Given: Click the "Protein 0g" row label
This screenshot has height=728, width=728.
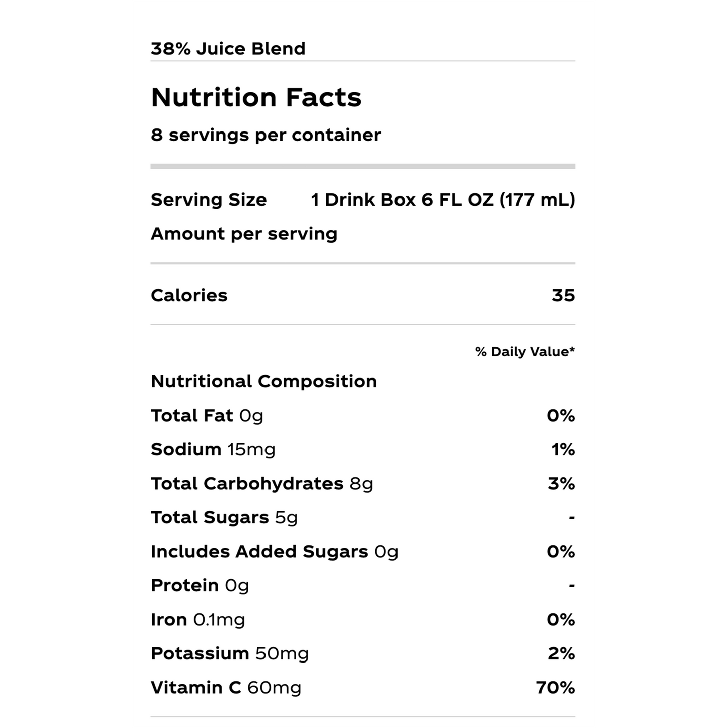Looking at the screenshot, I should coord(200,585).
